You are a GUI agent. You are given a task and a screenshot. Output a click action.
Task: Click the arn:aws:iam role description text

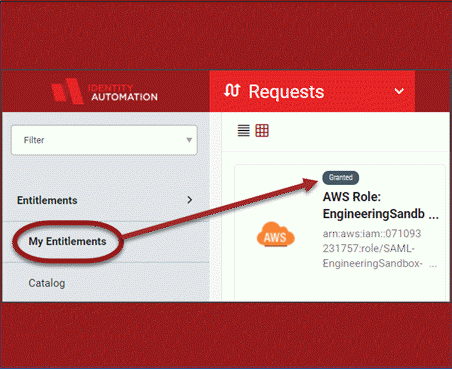pyautogui.click(x=380, y=248)
